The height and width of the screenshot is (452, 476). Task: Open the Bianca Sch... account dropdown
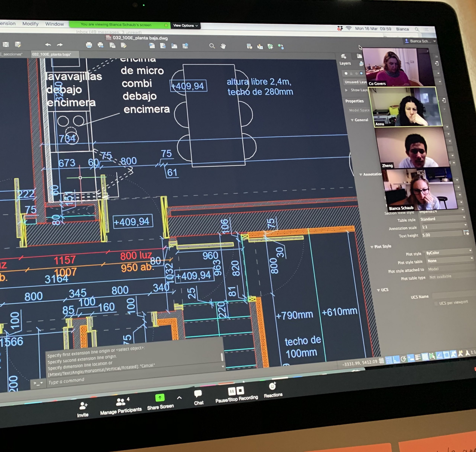[420, 41]
